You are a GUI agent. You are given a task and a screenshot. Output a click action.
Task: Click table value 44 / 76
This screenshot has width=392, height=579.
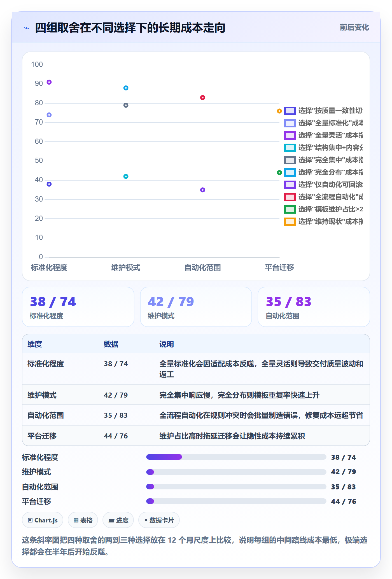click(x=116, y=436)
